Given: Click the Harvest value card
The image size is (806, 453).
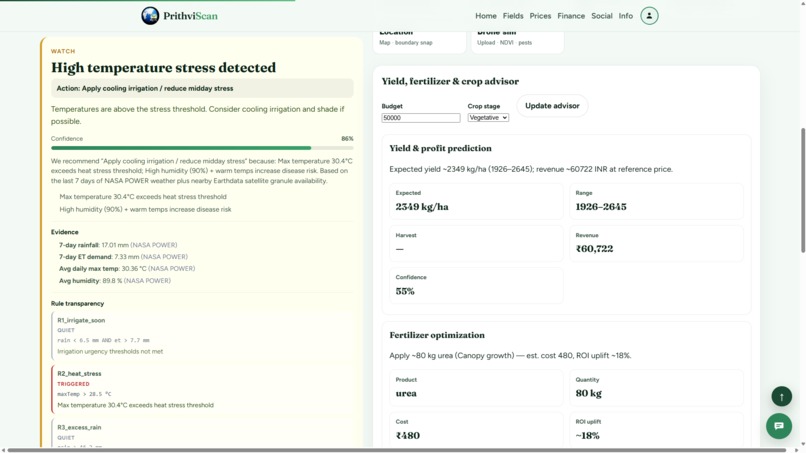Looking at the screenshot, I should (476, 243).
